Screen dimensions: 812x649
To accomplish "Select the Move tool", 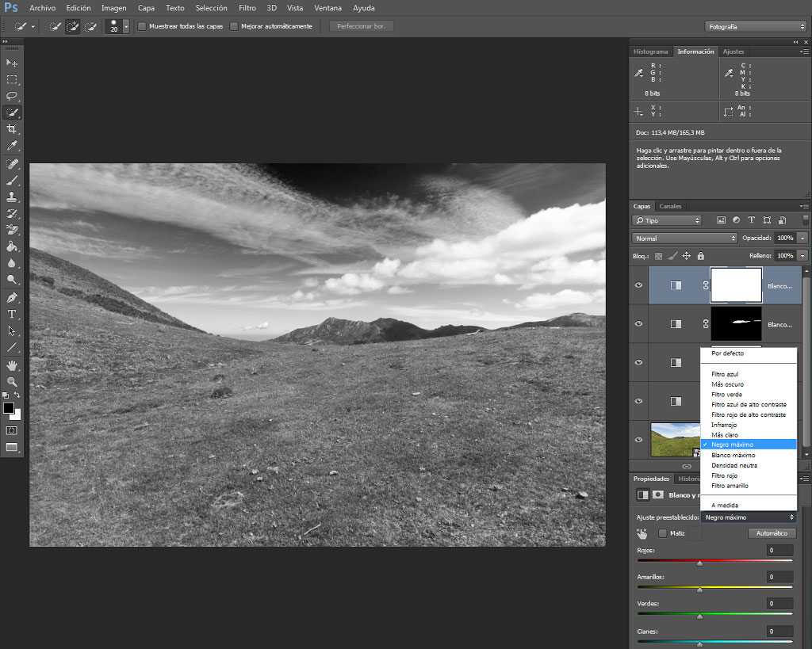I will click(x=11, y=63).
